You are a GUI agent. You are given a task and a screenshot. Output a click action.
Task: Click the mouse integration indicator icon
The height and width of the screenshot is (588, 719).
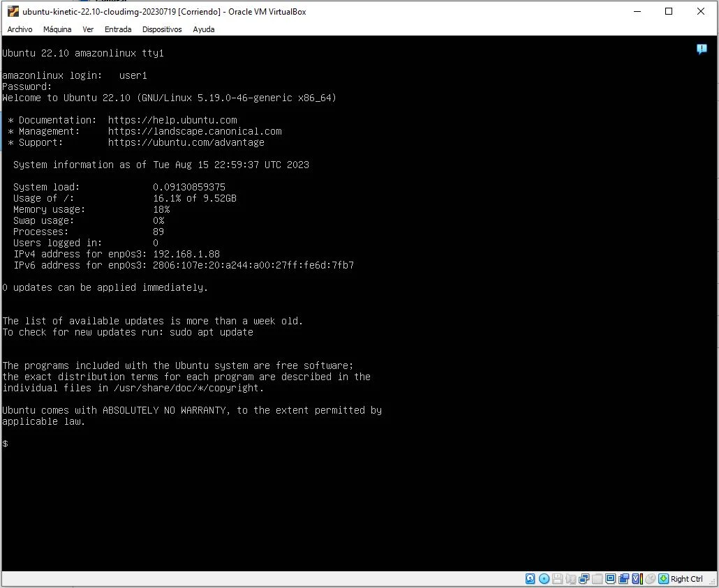pyautogui.click(x=650, y=579)
